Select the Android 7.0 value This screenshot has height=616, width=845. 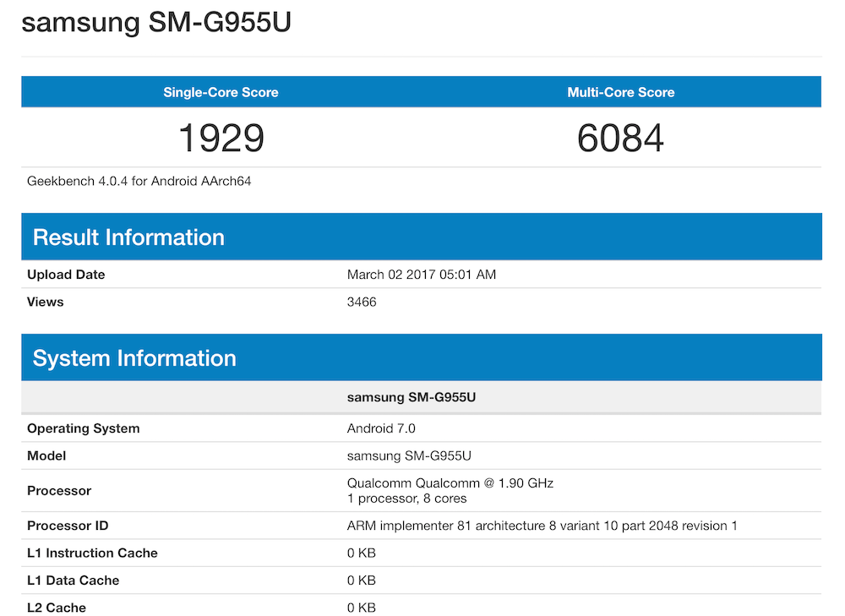coord(381,428)
